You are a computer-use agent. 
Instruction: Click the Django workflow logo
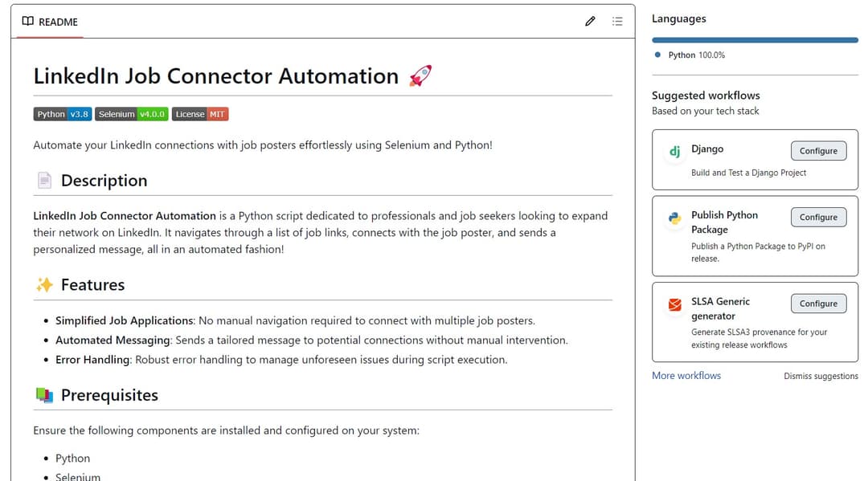(x=675, y=151)
